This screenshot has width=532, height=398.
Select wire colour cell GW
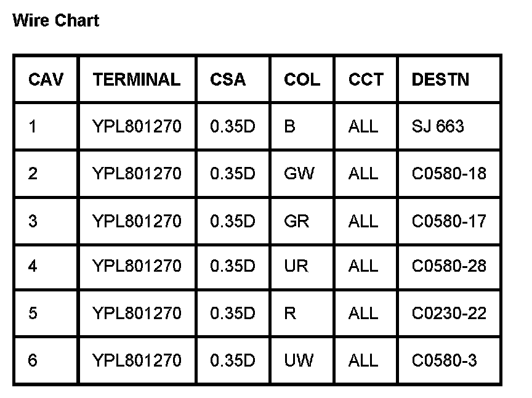299,173
